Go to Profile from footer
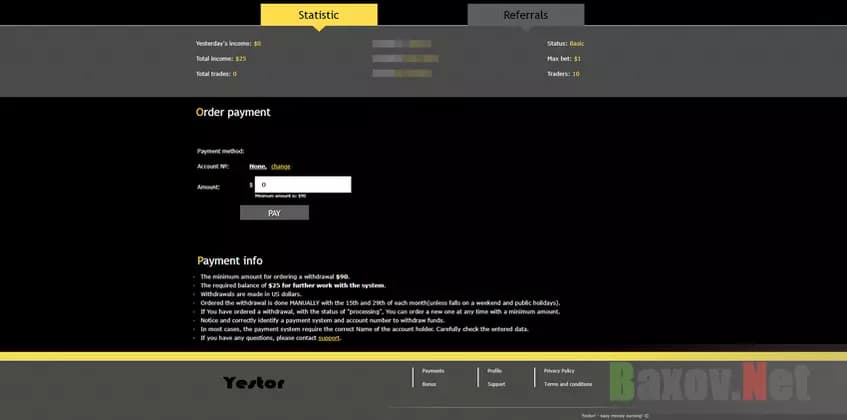Screen dimensions: 847x420 click(494, 371)
